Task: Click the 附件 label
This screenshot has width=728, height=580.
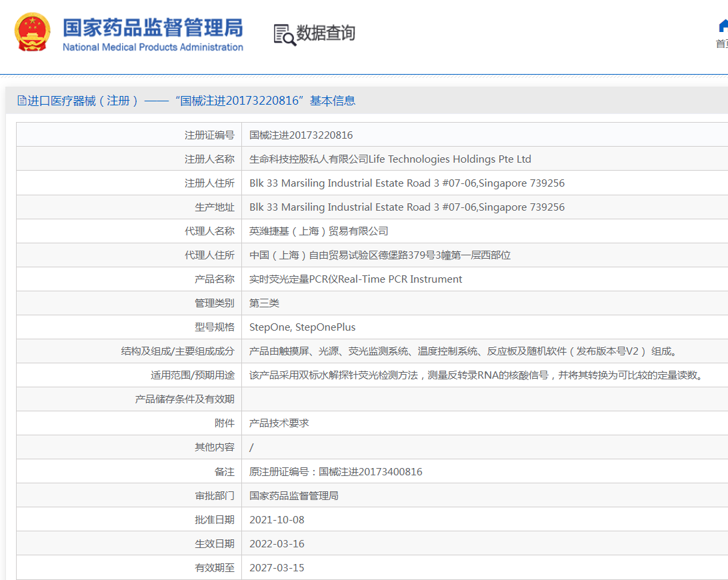Action: (x=224, y=423)
